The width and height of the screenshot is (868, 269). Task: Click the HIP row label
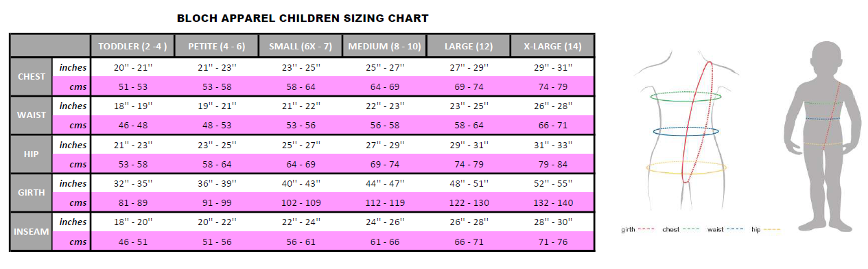pos(32,154)
